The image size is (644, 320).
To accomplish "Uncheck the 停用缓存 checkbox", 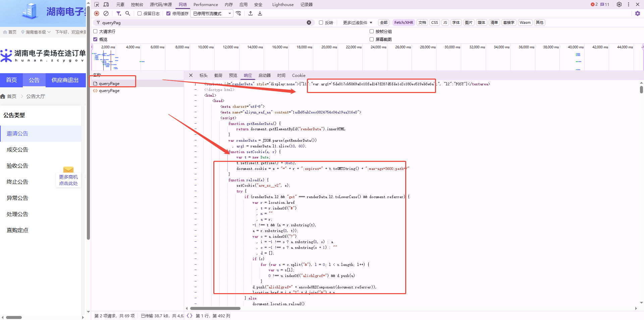I will [x=168, y=13].
